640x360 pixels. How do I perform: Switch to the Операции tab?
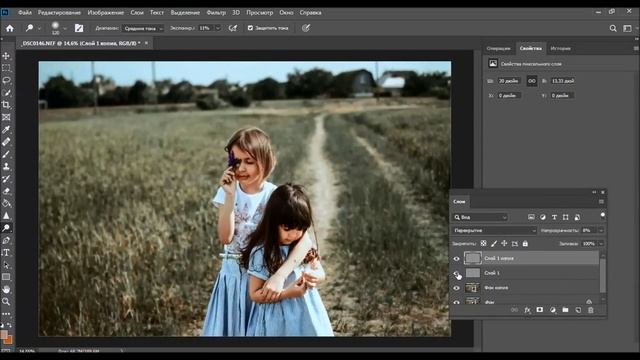[x=498, y=49]
